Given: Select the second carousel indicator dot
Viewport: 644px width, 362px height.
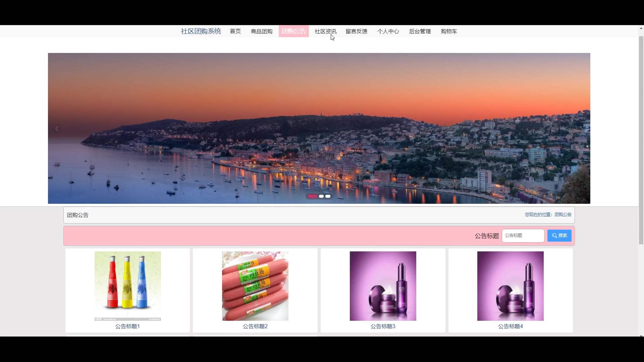Looking at the screenshot, I should pos(321,196).
